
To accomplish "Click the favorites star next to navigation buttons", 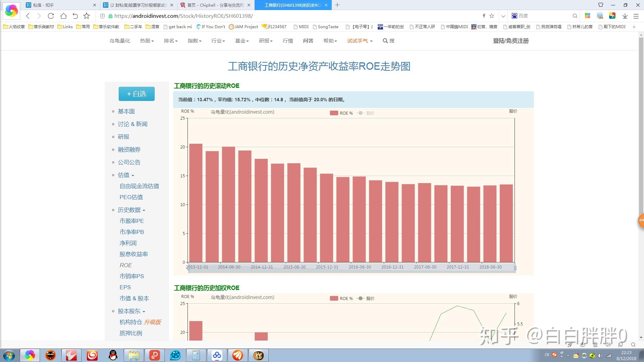I will click(87, 16).
